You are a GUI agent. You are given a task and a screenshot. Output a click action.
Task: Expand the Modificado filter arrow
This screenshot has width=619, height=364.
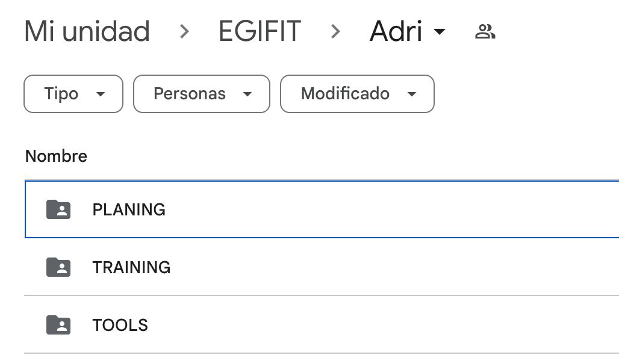tap(412, 94)
